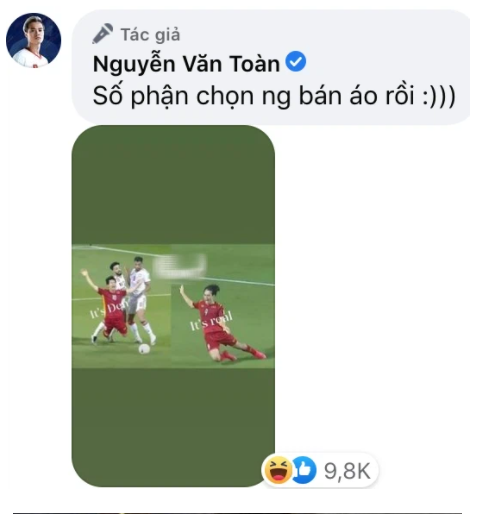Viewport: 483px width, 514px height.
Task: Click the player in white kit
Action: tap(140, 300)
